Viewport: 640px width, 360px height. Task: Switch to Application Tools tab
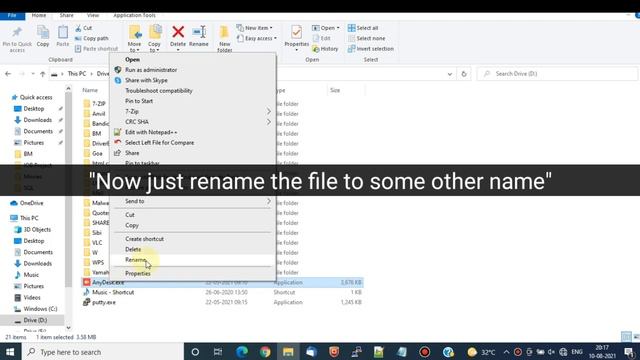point(134,16)
